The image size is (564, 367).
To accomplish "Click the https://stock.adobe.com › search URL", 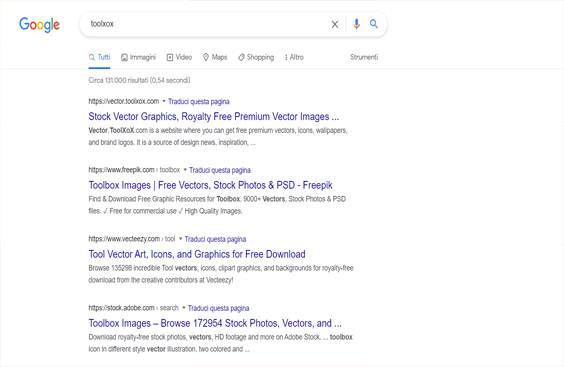I will (x=133, y=308).
